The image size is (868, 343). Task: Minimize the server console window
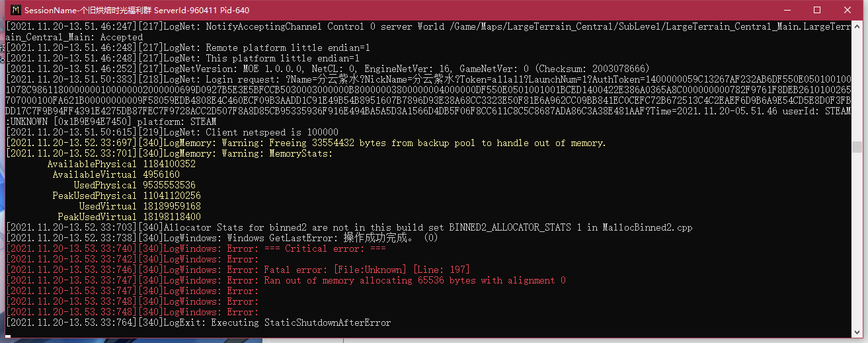[x=786, y=10]
